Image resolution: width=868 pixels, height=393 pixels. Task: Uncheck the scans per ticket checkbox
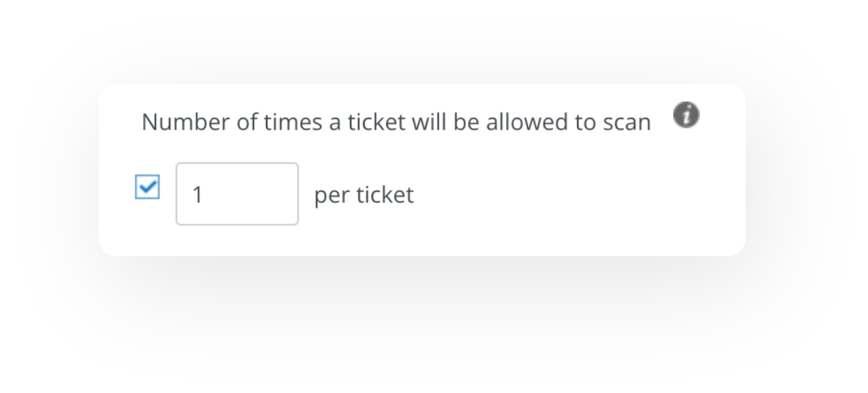[147, 187]
